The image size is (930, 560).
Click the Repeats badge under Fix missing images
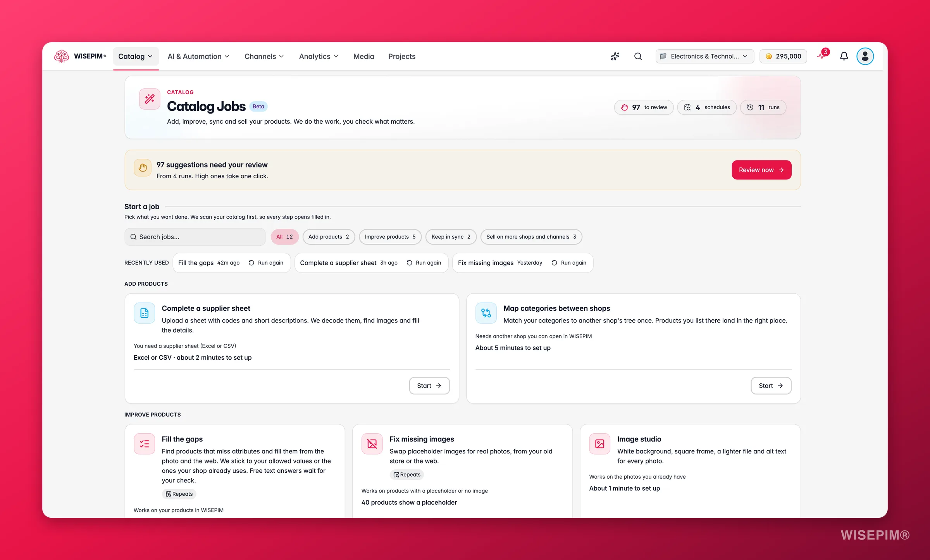407,475
